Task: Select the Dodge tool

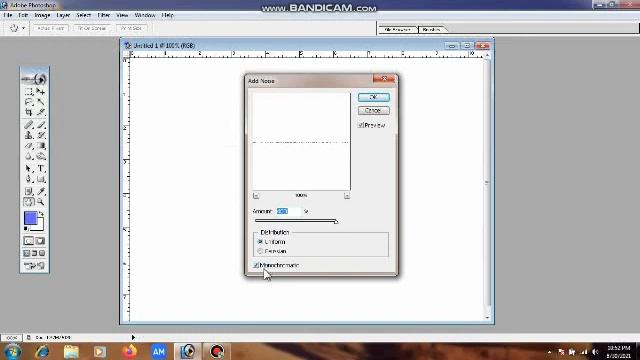Action: point(40,156)
